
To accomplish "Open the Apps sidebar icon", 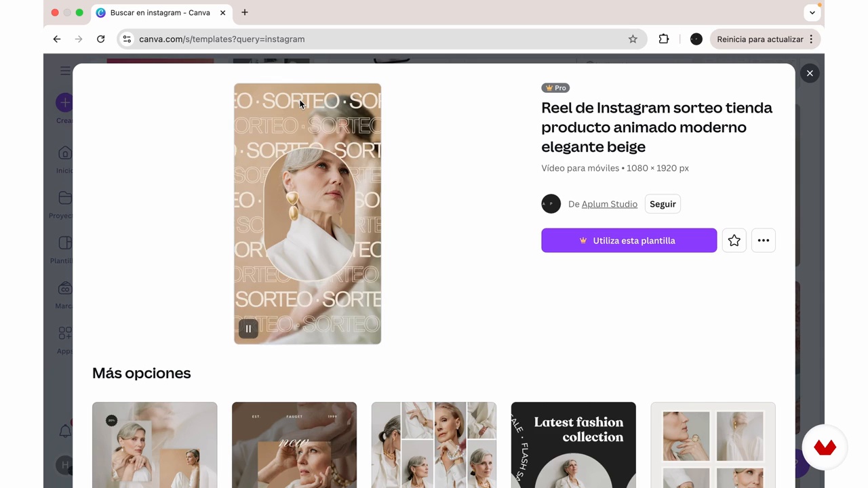I will (x=65, y=333).
